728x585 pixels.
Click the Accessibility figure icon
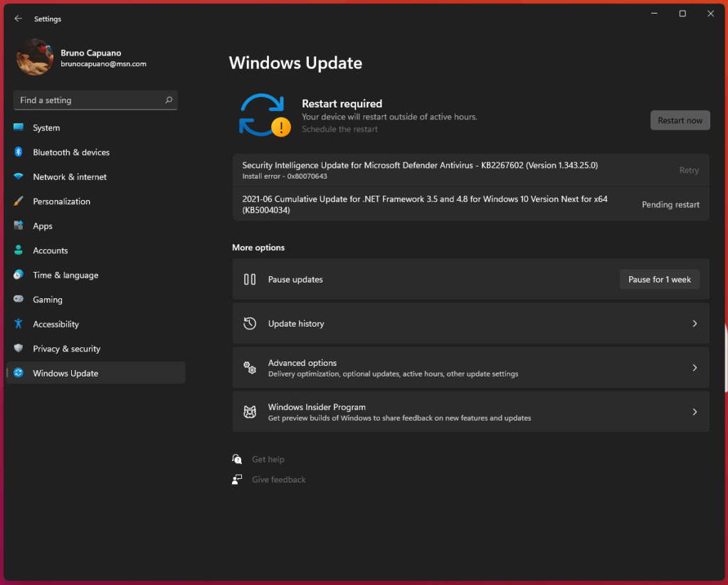tap(19, 325)
